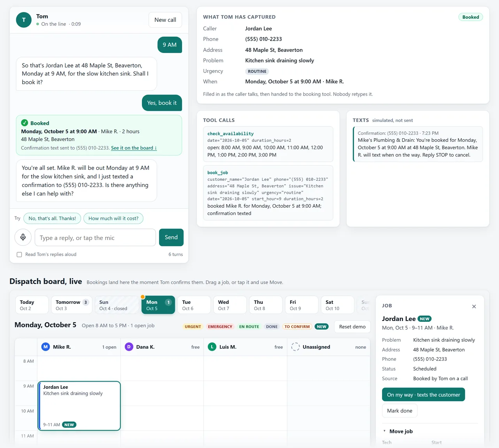
Task: Click the URGENT legend tag
Action: coord(193,327)
